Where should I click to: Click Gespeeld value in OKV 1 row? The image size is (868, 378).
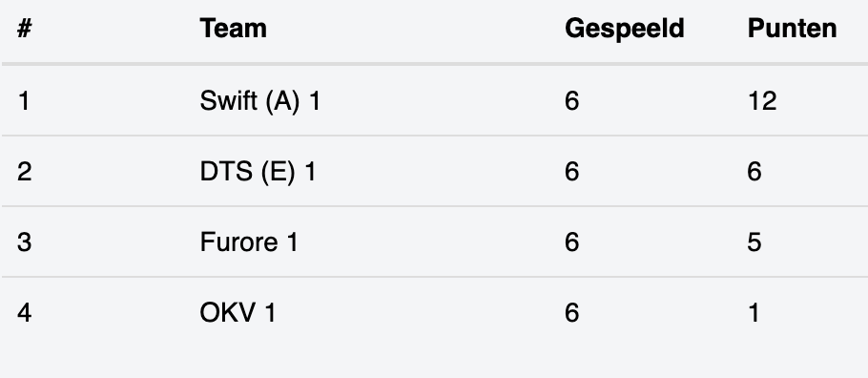[x=572, y=313]
